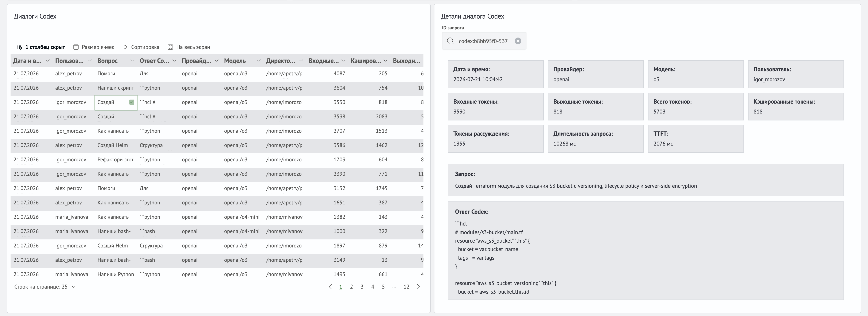868x316 pixels.
Task: Go to page 4 of the table
Action: click(373, 287)
